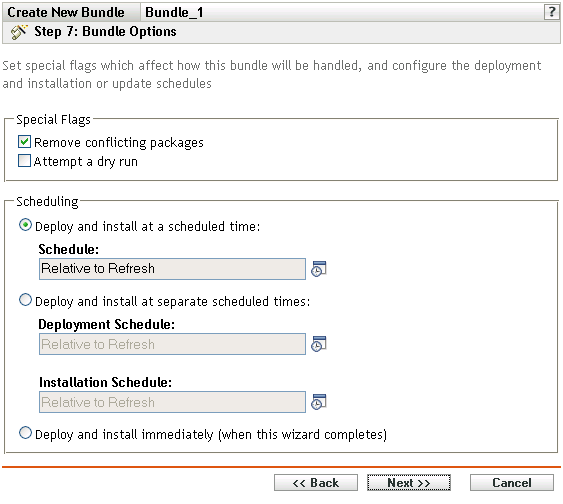
Task: Select Deploy and install at a scheduled time
Action: 25,225
